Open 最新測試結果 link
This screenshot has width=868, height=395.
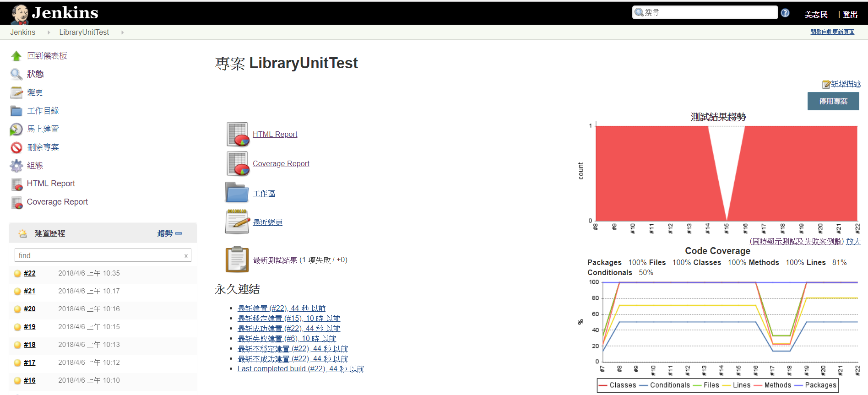275,260
